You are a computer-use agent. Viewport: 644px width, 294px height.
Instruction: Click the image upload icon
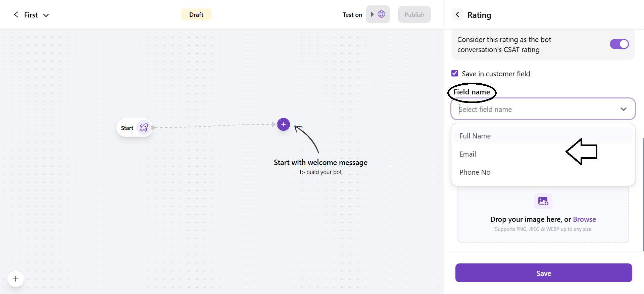tap(543, 201)
